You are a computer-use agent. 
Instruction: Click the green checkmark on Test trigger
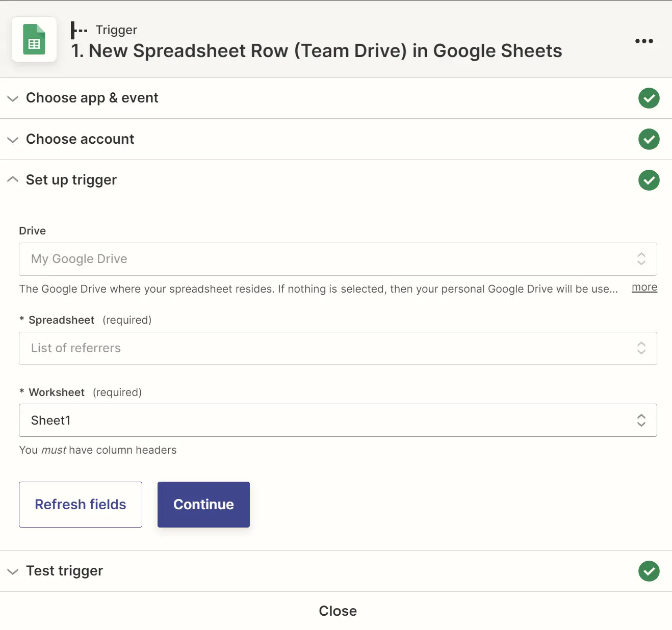click(649, 571)
